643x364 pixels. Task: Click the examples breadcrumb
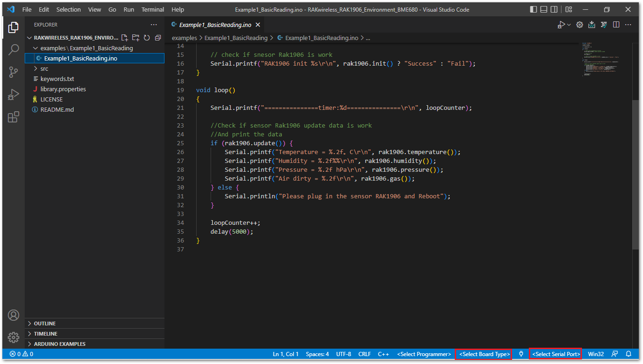(185, 38)
